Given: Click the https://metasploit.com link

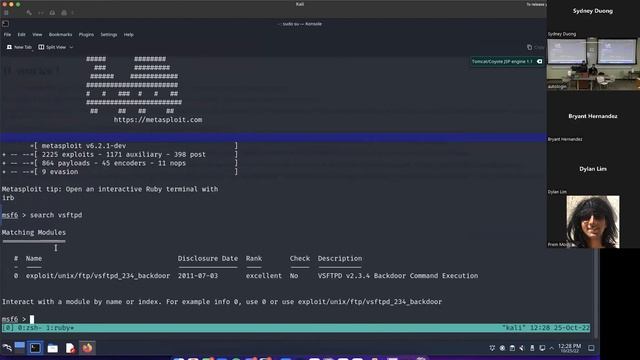Looking at the screenshot, I should coord(158,120).
